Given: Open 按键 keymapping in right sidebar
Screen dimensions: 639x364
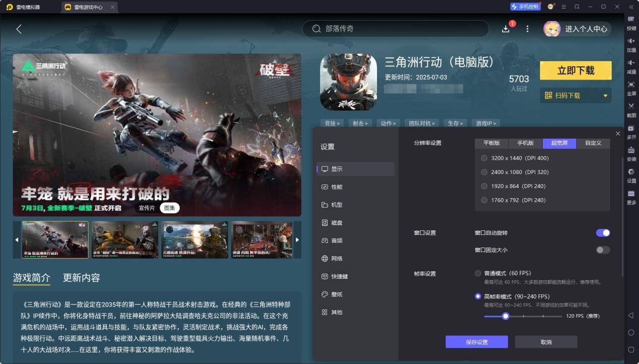Looking at the screenshot, I should pos(631,23).
